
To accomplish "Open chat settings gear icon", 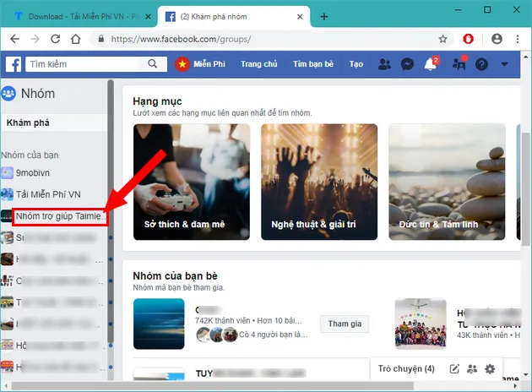I will [490, 369].
